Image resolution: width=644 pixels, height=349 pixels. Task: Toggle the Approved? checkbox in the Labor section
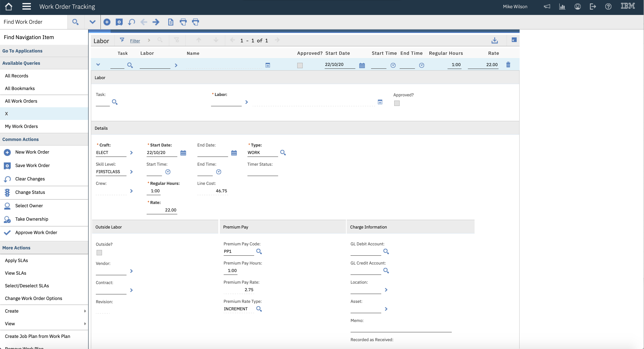(397, 103)
